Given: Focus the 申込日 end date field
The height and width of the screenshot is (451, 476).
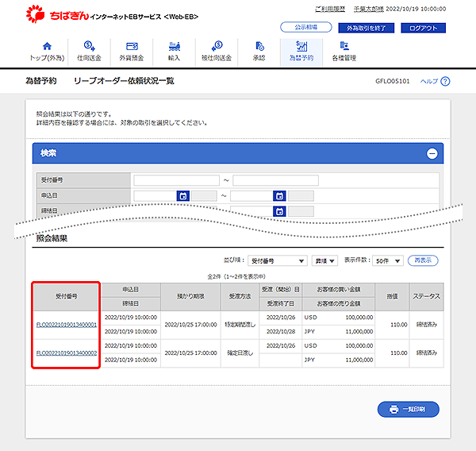Looking at the screenshot, I should coord(251,195).
